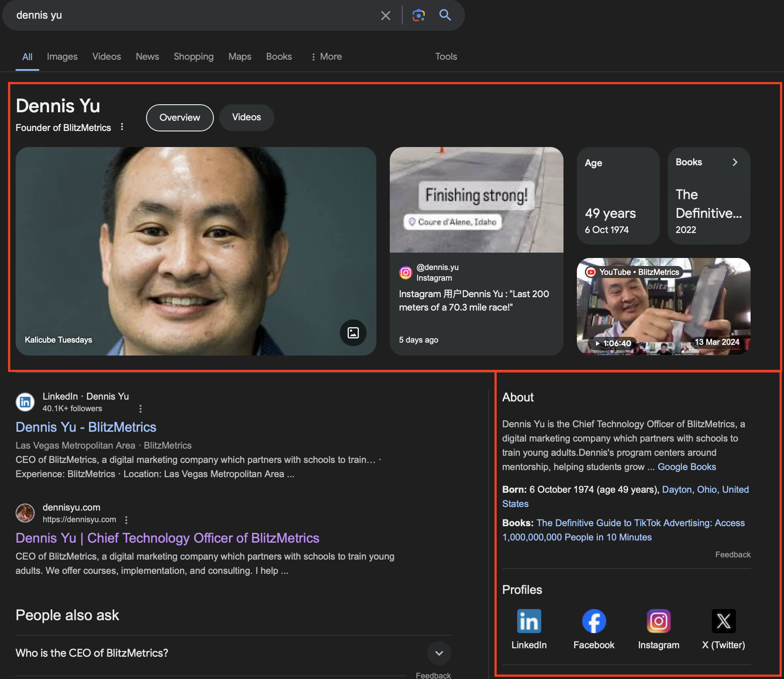Open 'Dennis Yu | Chief Technology Officer of BlitzMetrics' link
This screenshot has width=784, height=679.
point(167,538)
